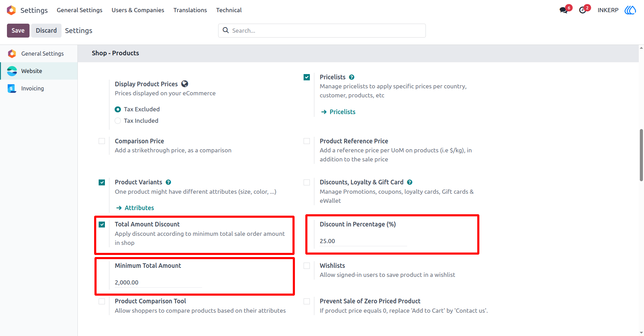Click the Save button
Image resolution: width=644 pixels, height=336 pixels.
pos(18,31)
